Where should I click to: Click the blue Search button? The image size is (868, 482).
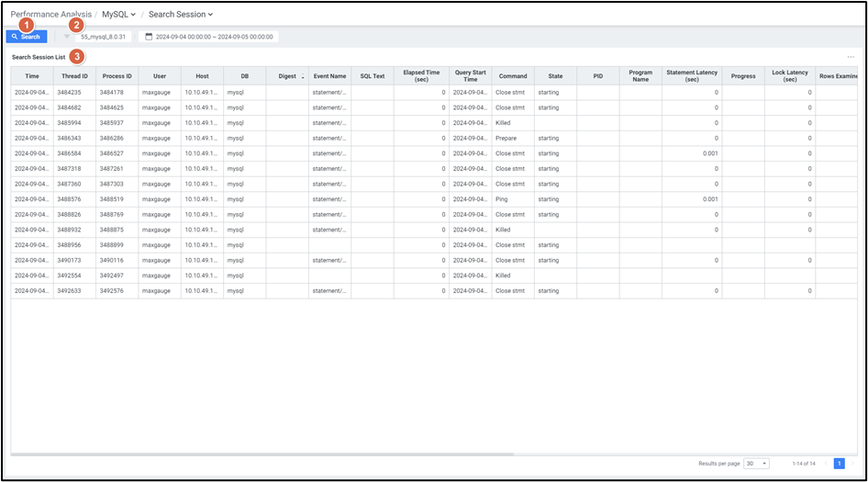(x=27, y=37)
